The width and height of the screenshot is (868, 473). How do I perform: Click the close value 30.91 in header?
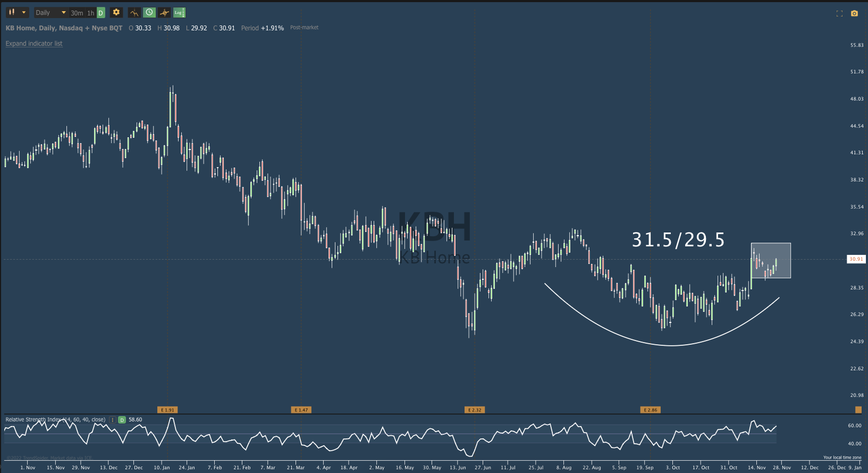[x=227, y=28]
